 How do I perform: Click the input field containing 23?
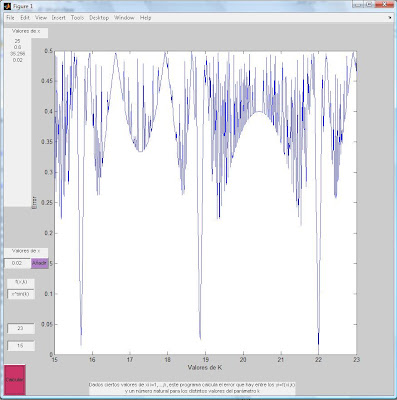[x=21, y=328]
